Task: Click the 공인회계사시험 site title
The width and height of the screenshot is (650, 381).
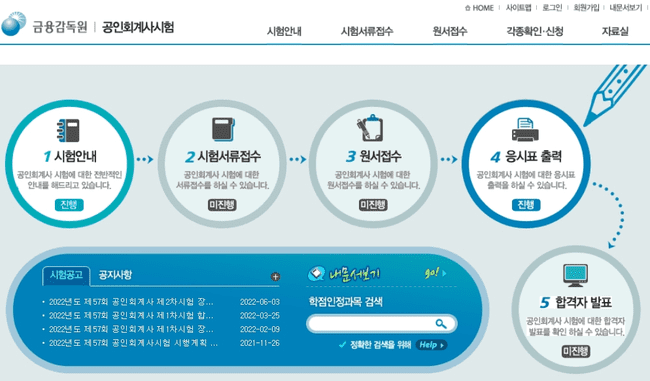Action: coord(138,27)
